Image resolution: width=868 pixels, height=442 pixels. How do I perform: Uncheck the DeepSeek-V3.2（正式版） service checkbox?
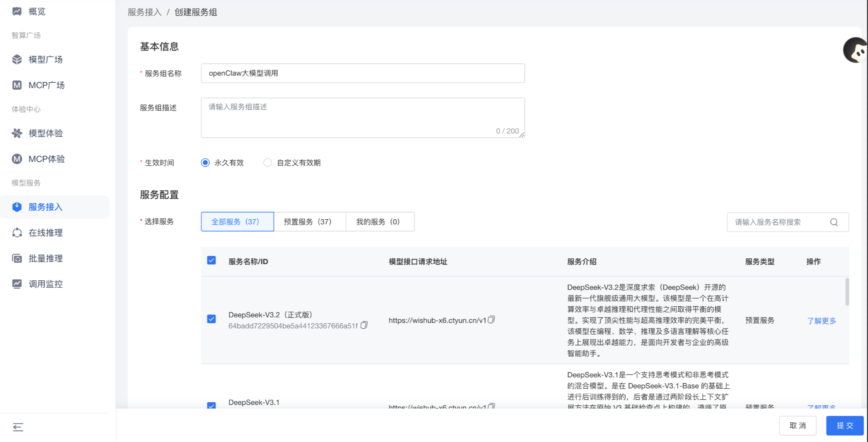click(x=212, y=319)
